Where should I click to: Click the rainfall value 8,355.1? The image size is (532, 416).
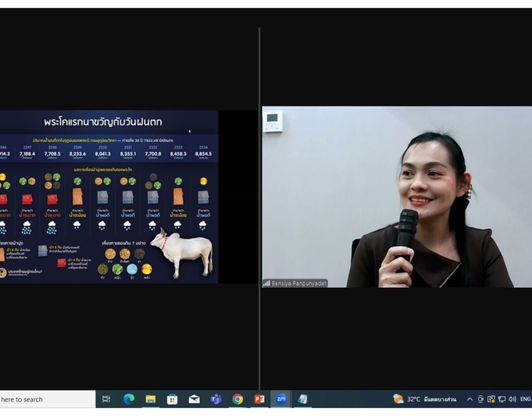point(128,154)
